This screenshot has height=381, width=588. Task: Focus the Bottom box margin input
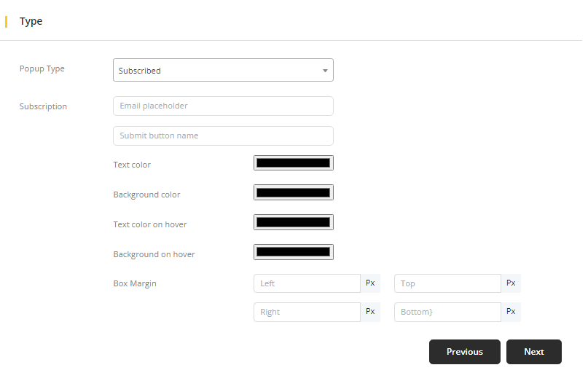(x=447, y=312)
